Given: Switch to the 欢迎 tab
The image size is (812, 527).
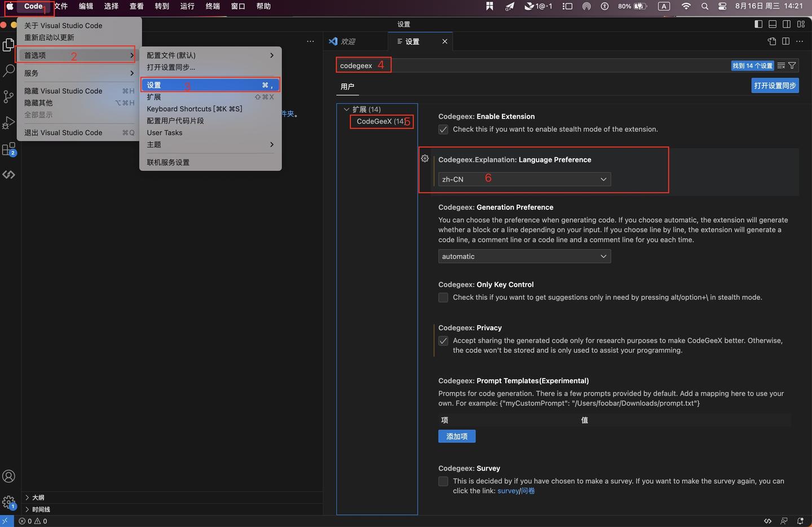Looking at the screenshot, I should click(348, 41).
